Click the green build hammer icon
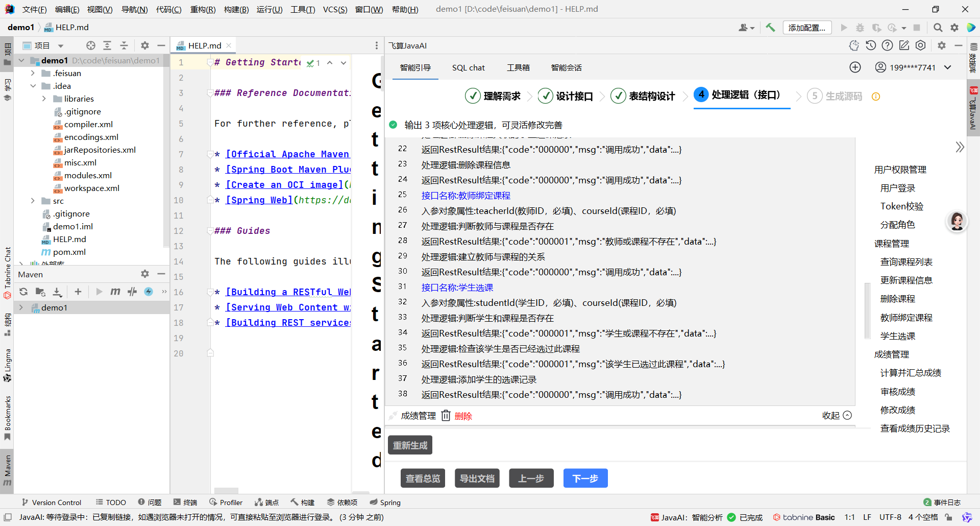980x526 pixels. [770, 28]
